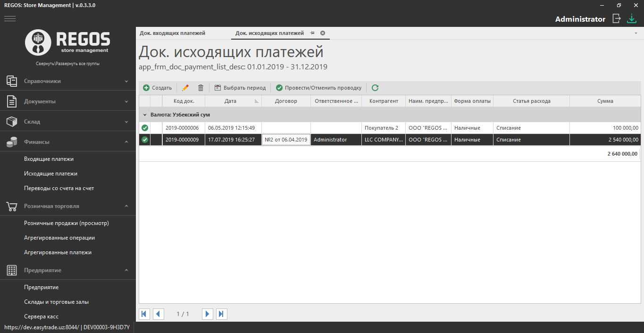Click the hamburger menu icon

10,18
